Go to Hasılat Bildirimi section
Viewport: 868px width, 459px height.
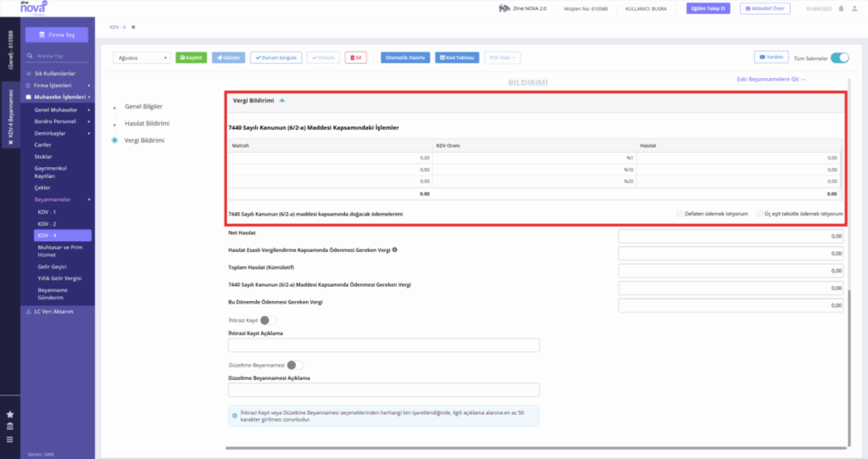tap(147, 123)
